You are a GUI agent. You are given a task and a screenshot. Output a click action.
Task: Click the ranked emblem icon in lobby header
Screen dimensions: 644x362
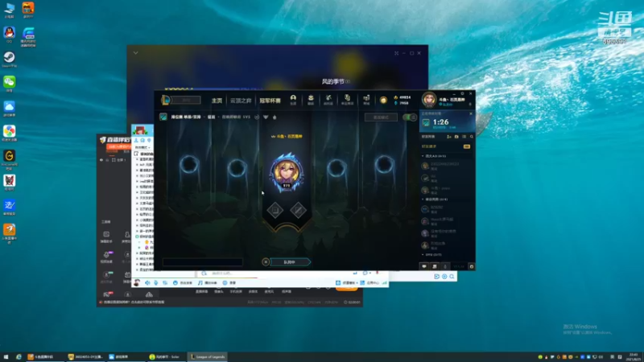click(x=266, y=117)
